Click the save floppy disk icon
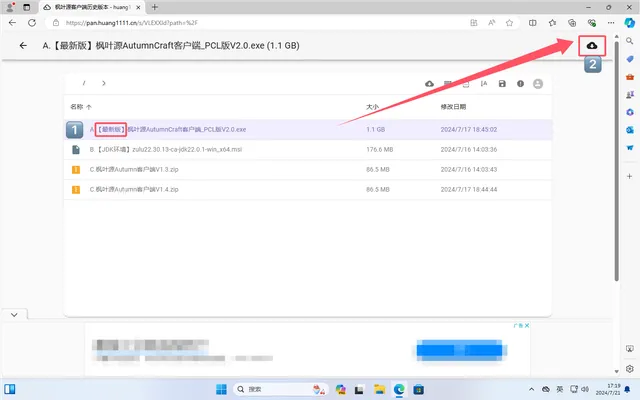The height and width of the screenshot is (400, 640). point(502,84)
